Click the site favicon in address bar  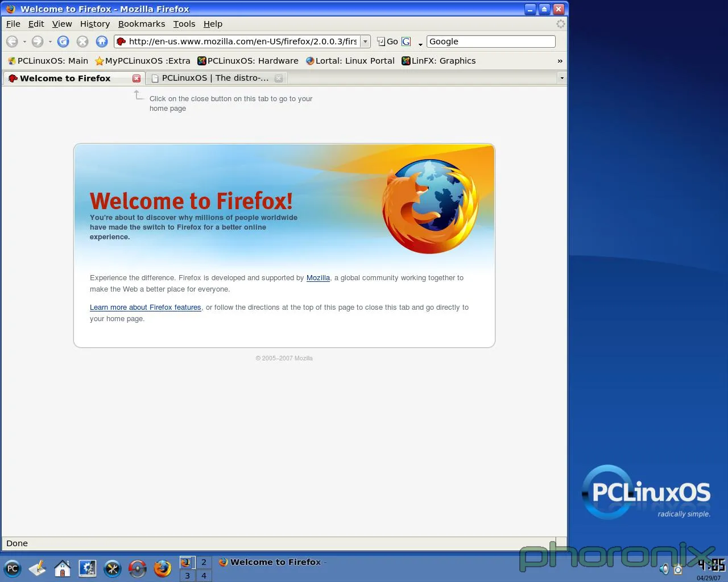[x=121, y=41]
